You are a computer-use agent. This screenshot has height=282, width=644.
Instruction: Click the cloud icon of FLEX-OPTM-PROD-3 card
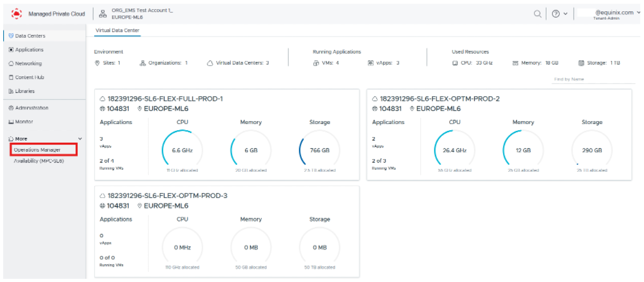point(103,196)
